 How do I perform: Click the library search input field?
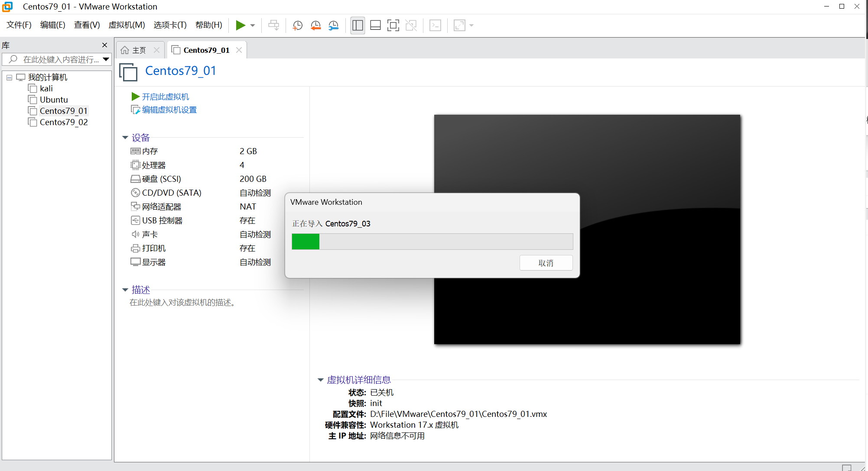[56, 59]
